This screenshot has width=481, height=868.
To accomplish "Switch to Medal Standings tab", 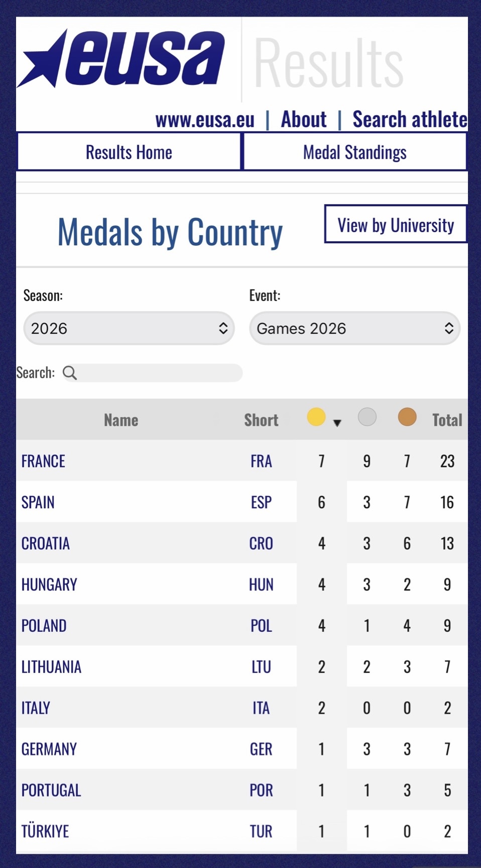I will [x=355, y=152].
